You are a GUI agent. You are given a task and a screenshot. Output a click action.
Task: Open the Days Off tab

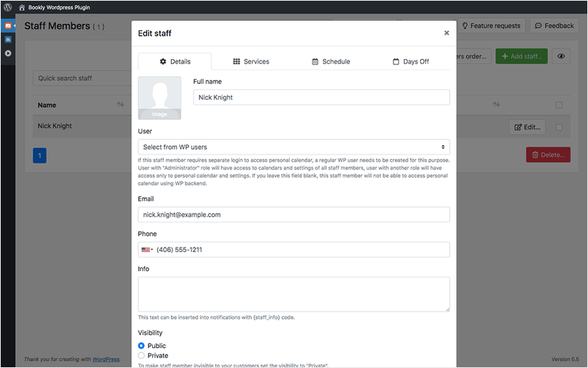[411, 61]
